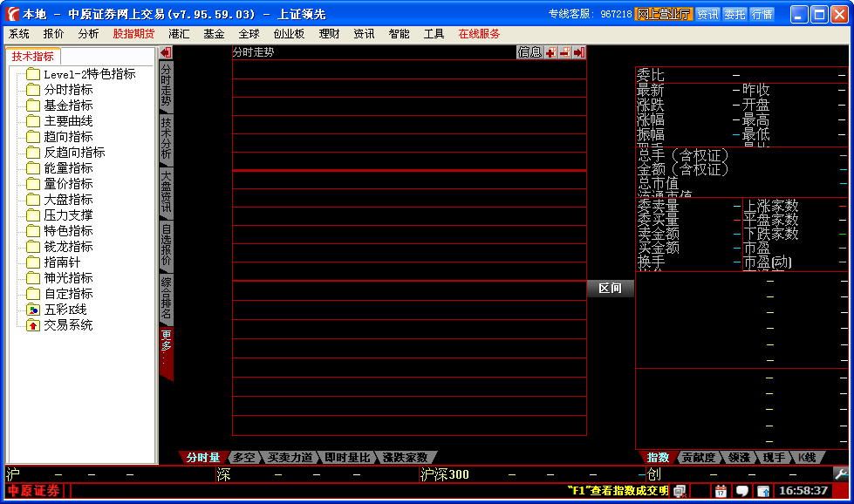
Task: Open the 智能 menu
Action: [x=399, y=34]
